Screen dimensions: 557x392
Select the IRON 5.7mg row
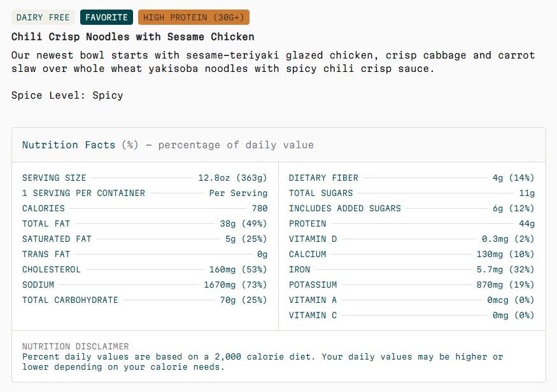pyautogui.click(x=412, y=269)
